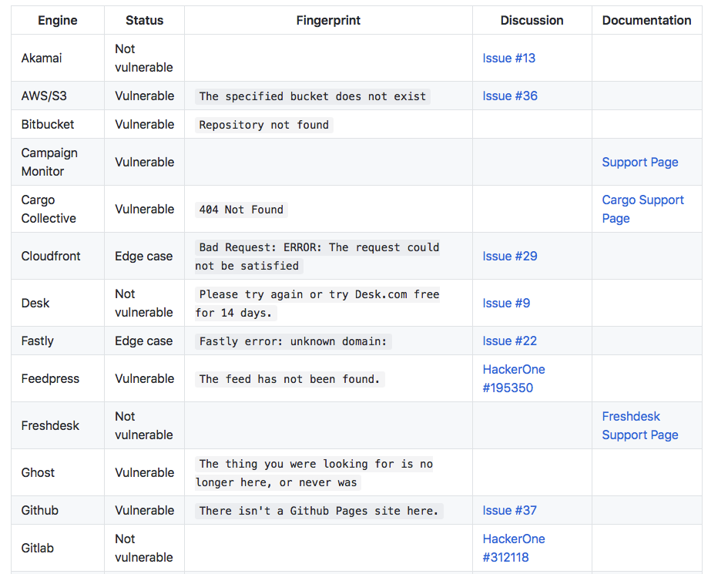
Task: Open Issue #37 link for Github
Action: click(509, 510)
